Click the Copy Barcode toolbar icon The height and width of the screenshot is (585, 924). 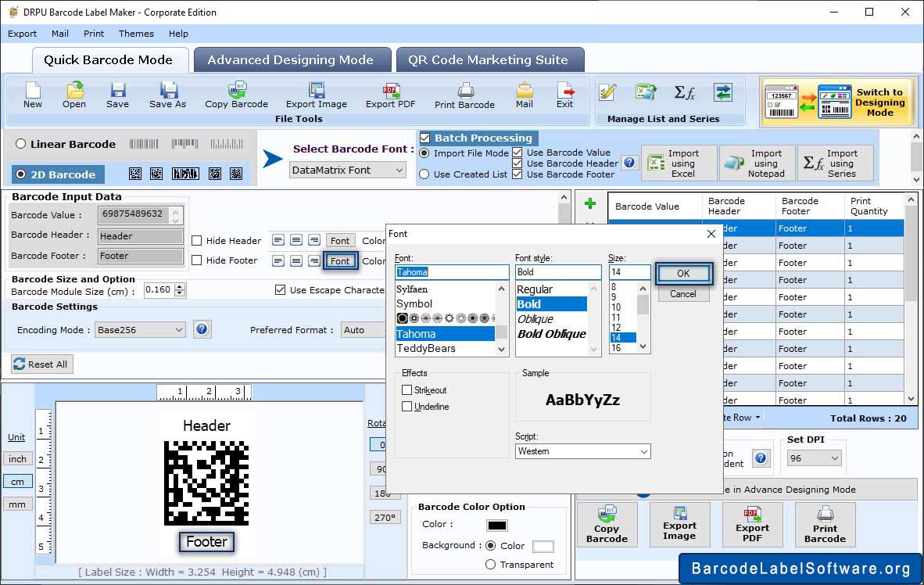pyautogui.click(x=236, y=95)
